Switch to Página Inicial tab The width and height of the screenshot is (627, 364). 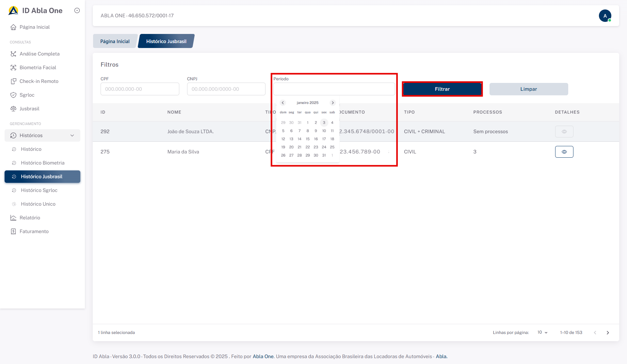tap(115, 41)
